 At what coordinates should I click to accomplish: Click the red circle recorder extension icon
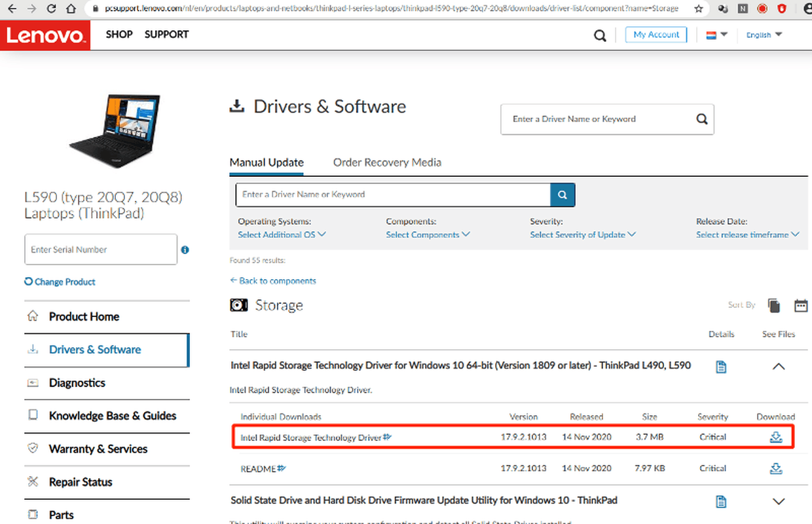(762, 9)
